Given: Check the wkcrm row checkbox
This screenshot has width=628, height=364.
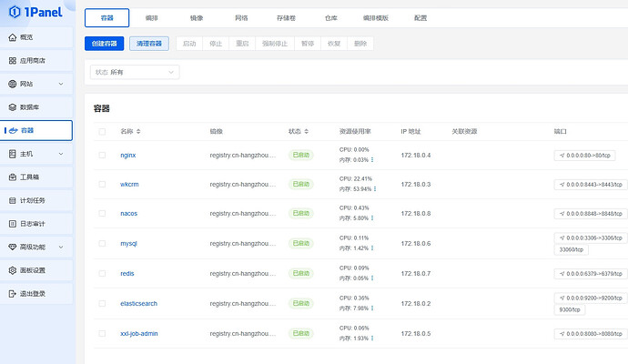Looking at the screenshot, I should (102, 184).
